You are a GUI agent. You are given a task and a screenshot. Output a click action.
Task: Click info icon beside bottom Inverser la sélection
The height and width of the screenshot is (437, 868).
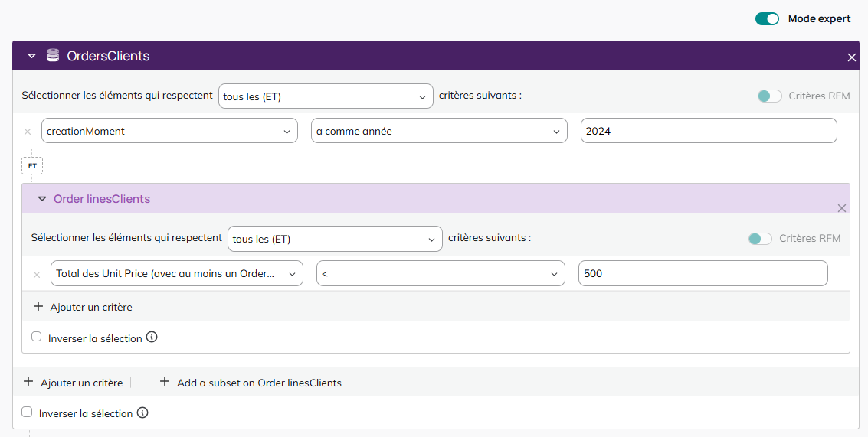tap(142, 413)
